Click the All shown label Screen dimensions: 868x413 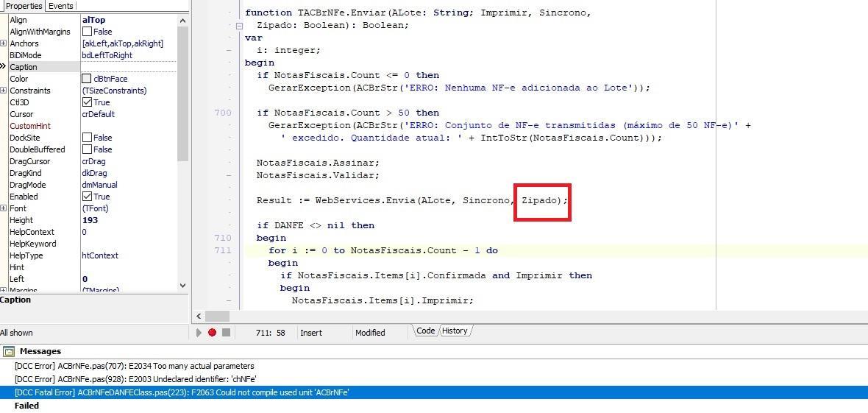point(17,333)
